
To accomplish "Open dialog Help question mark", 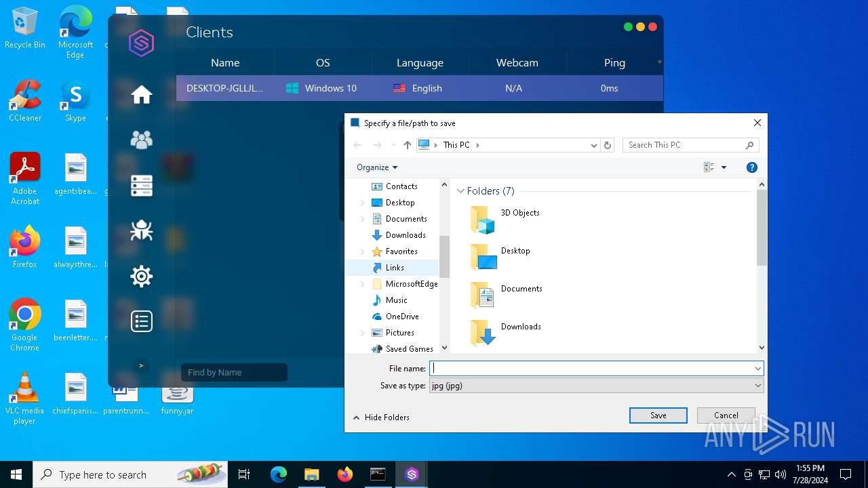I will click(x=751, y=167).
